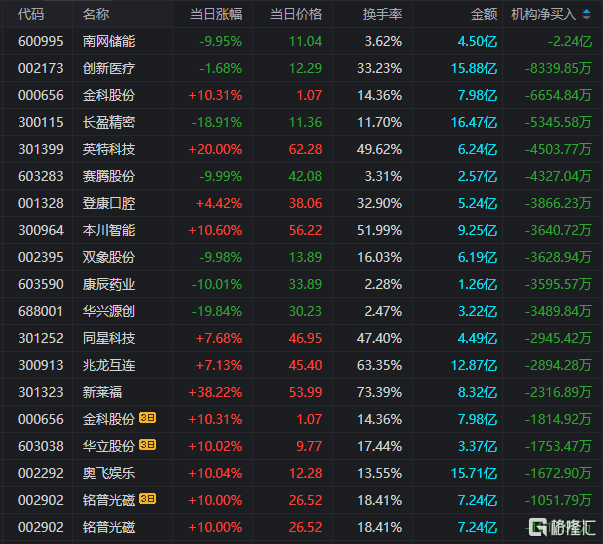Select stock code 600995
This screenshot has height=544, width=603.
click(x=41, y=41)
